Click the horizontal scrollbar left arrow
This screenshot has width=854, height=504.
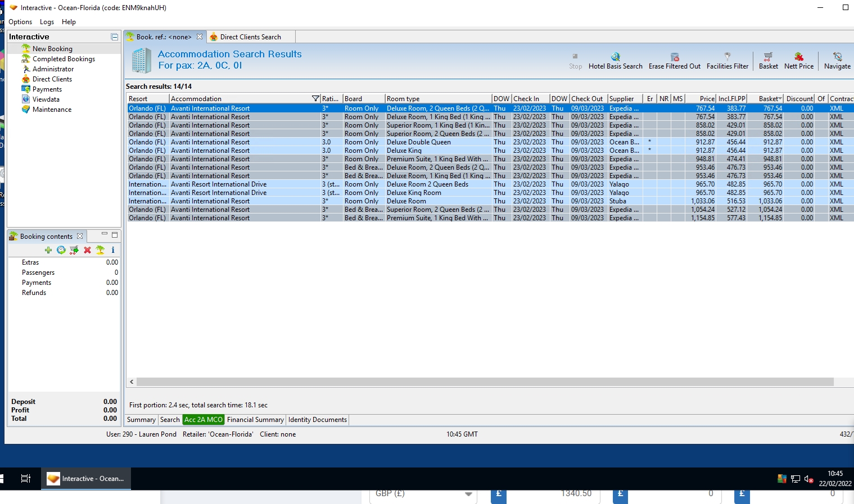pyautogui.click(x=132, y=382)
